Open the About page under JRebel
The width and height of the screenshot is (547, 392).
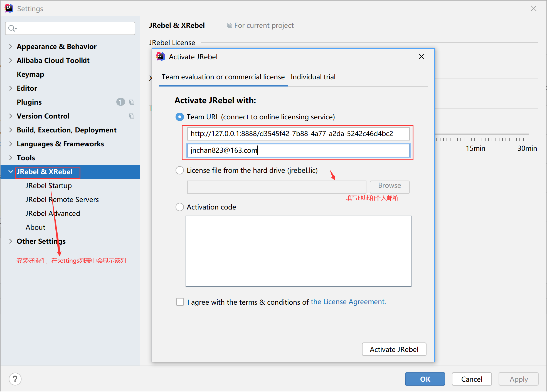35,227
